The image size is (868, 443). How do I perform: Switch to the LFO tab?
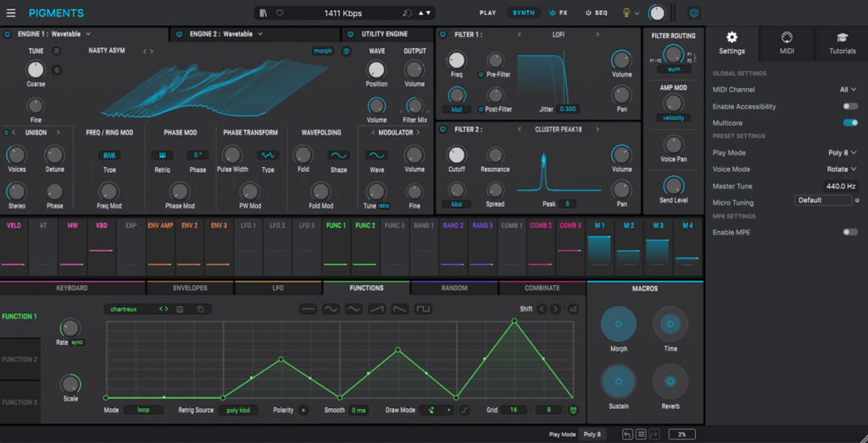coord(278,288)
